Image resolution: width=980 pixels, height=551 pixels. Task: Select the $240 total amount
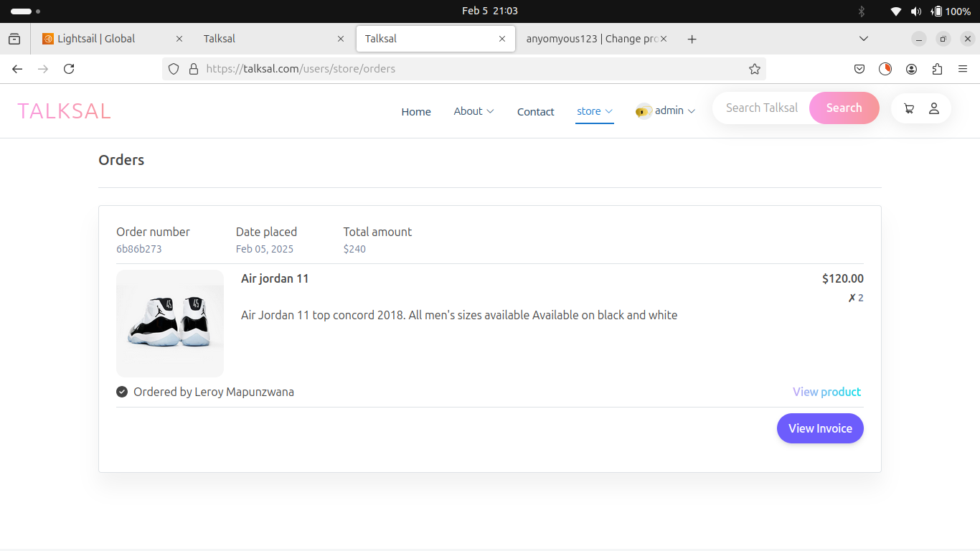point(354,249)
